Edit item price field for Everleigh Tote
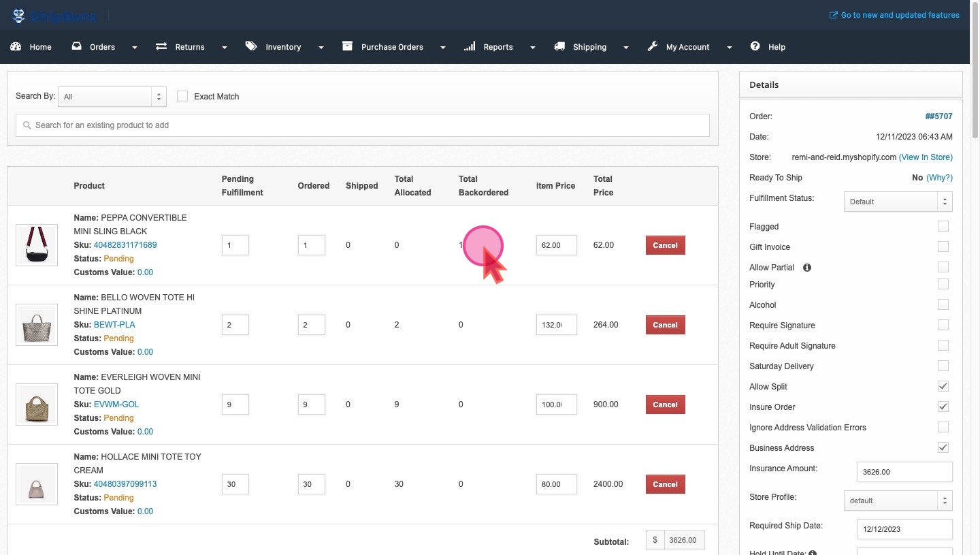This screenshot has width=980, height=555. [x=556, y=405]
